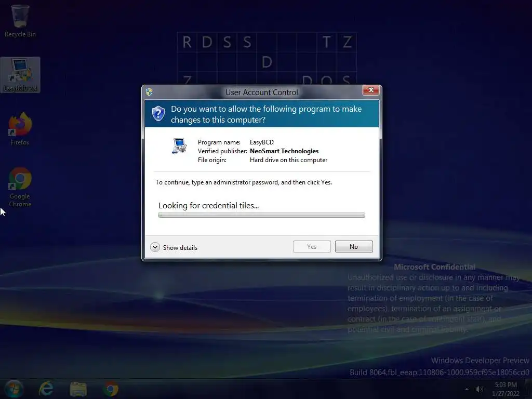Screen dimensions: 532x399
Task: Click the EasyBCD program icon in the dialog
Action: point(179,146)
